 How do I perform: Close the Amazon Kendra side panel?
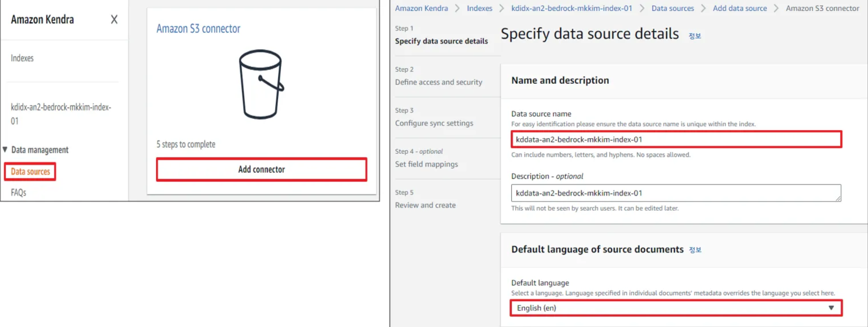(x=114, y=19)
